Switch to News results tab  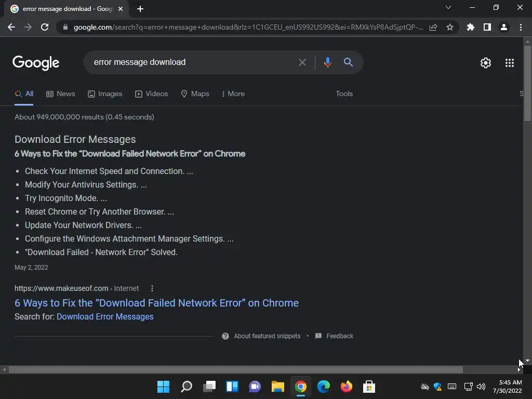pyautogui.click(x=61, y=94)
